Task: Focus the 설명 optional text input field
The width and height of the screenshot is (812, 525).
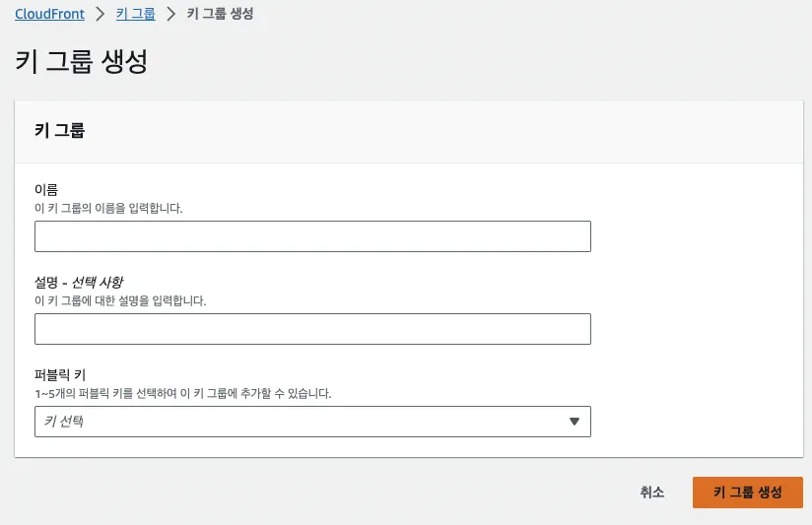Action: pos(312,329)
